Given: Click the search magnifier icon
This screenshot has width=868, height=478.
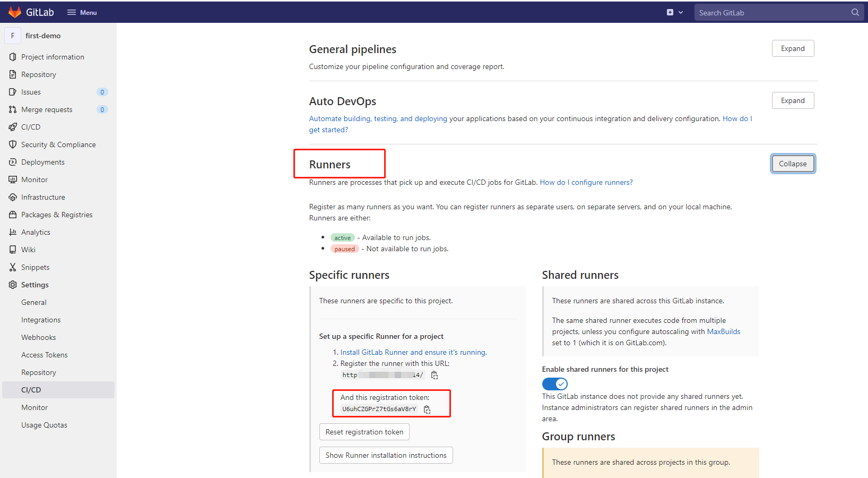Looking at the screenshot, I should coord(855,12).
